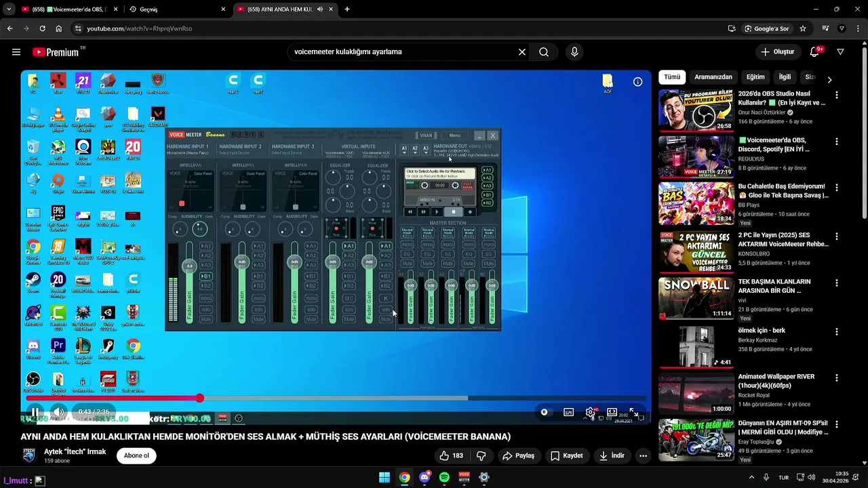The image size is (868, 488).
Task: Open the video settings gear
Action: pos(591,412)
